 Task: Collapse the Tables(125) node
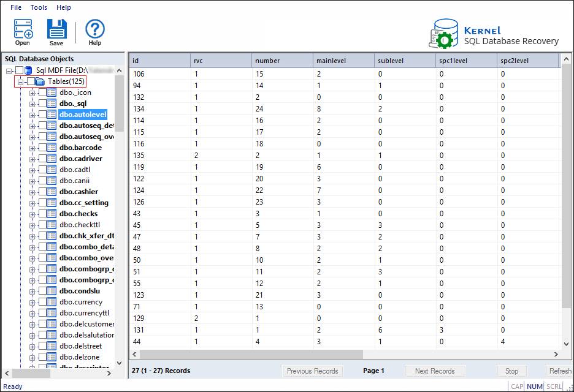(x=20, y=82)
